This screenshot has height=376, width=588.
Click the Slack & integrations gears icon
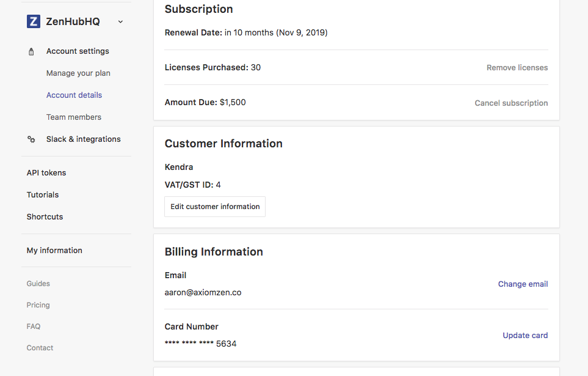coord(31,139)
